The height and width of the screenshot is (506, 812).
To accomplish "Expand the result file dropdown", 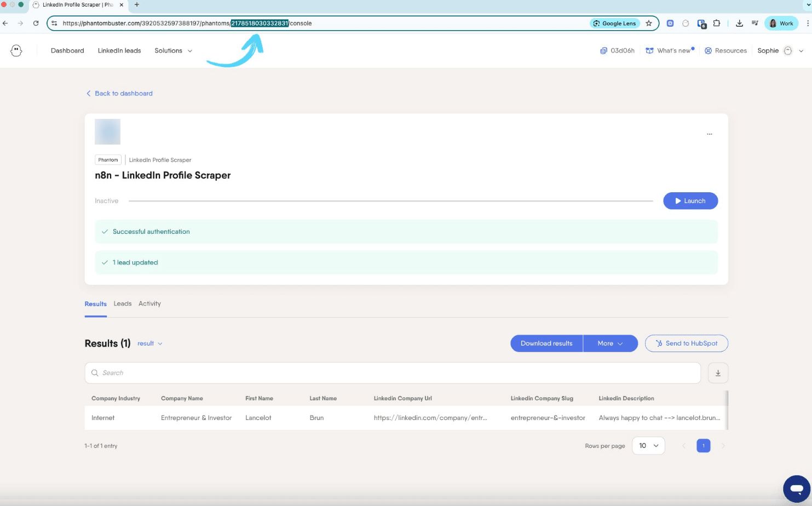I will point(150,343).
